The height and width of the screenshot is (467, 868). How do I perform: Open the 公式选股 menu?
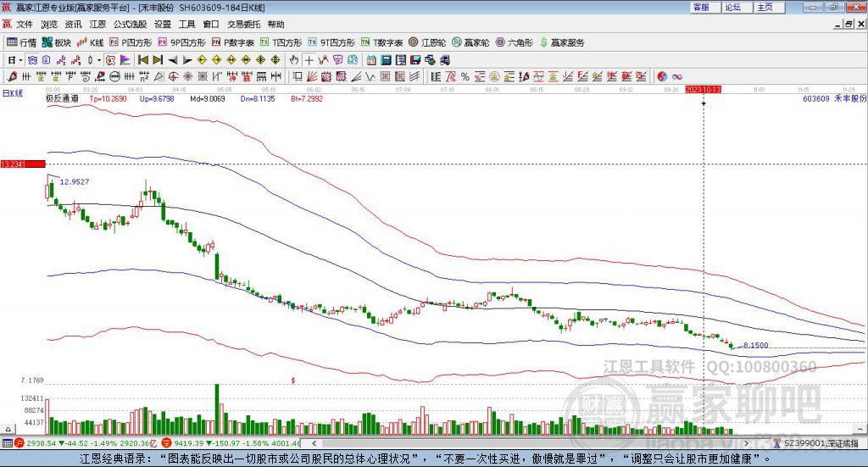pyautogui.click(x=130, y=25)
